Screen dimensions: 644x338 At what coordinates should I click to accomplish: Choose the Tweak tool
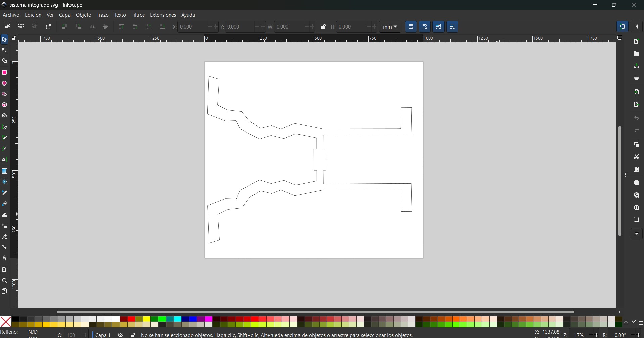[x=4, y=215]
